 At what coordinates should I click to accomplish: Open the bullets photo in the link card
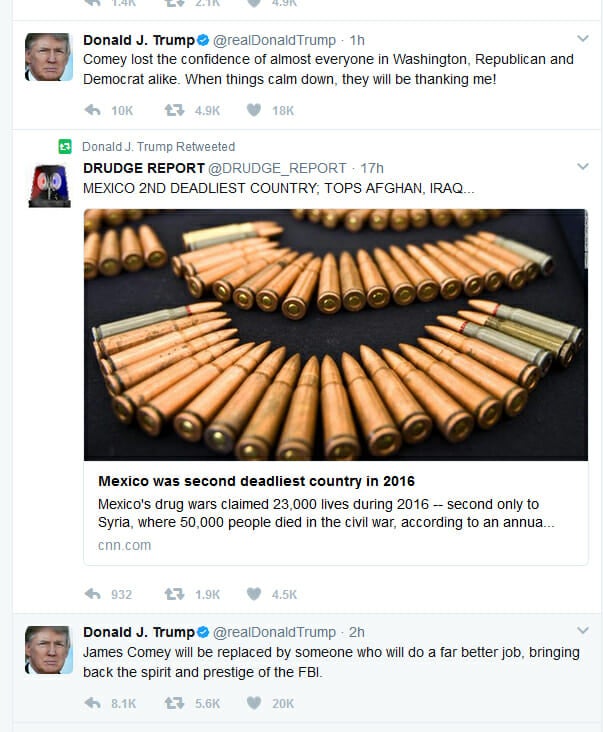(x=336, y=335)
